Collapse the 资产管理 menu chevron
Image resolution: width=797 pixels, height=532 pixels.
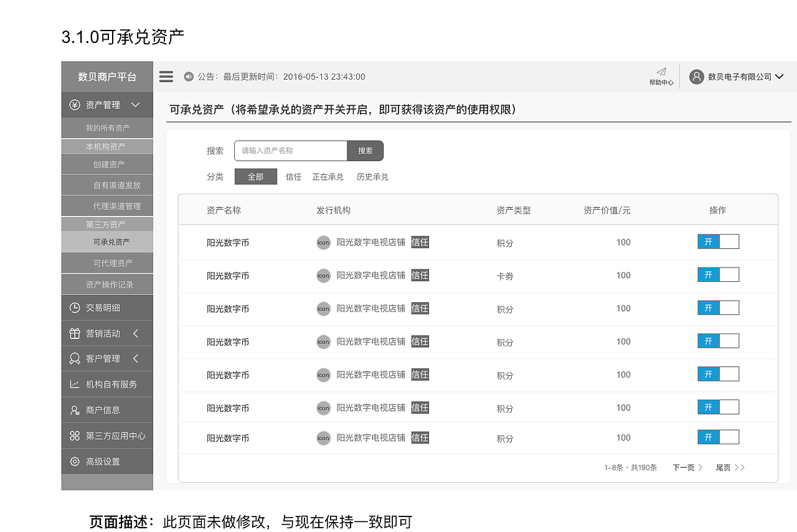coord(136,105)
